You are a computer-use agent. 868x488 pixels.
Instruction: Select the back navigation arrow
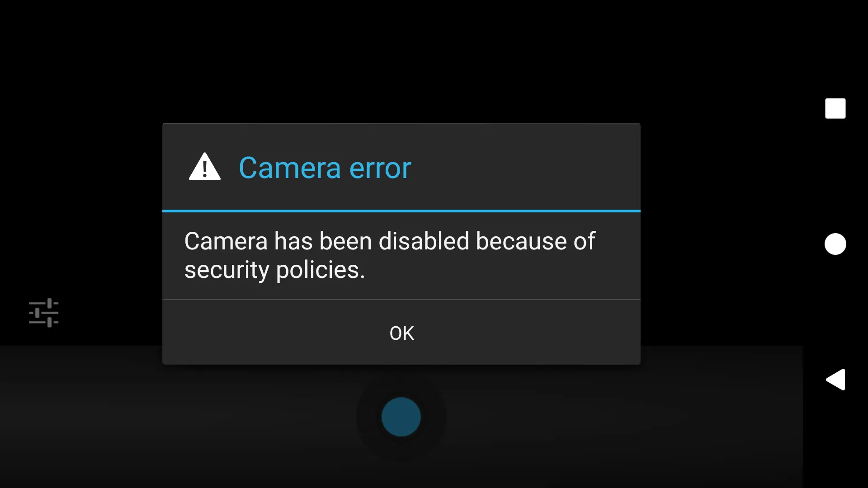coord(835,380)
